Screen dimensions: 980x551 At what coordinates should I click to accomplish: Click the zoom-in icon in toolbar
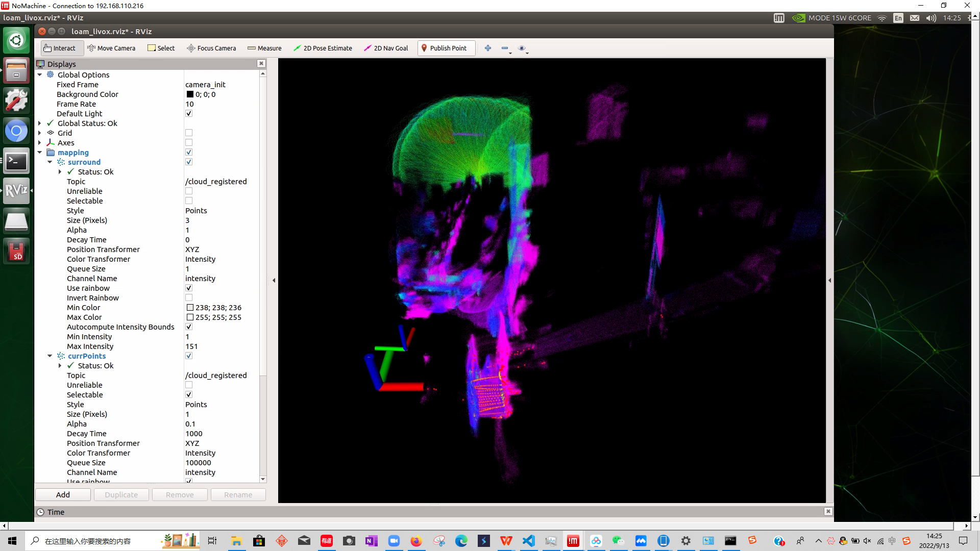click(487, 48)
